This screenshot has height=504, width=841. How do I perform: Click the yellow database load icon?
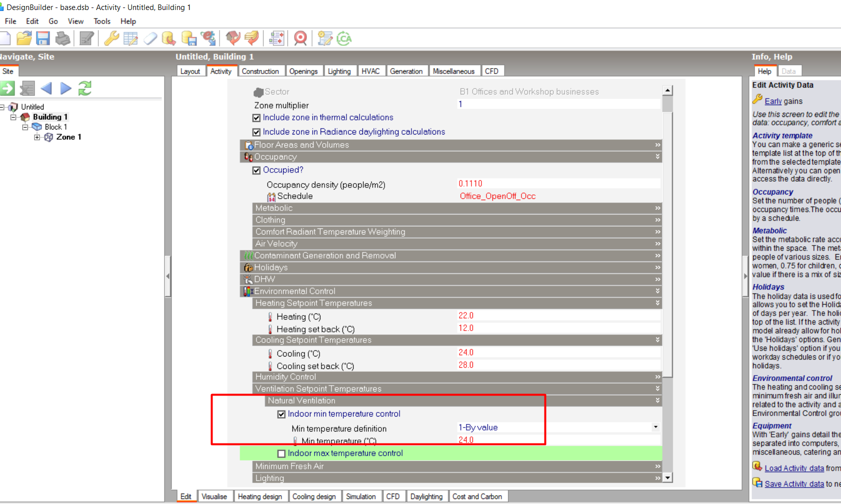169,38
